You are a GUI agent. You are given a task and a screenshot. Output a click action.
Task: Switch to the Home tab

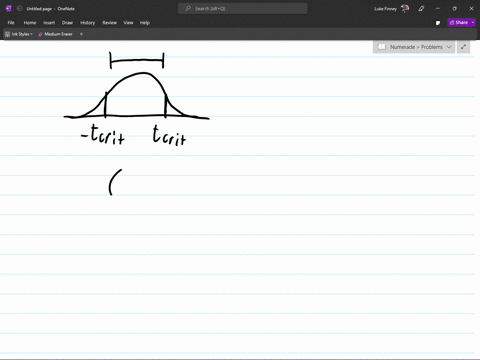[30, 23]
